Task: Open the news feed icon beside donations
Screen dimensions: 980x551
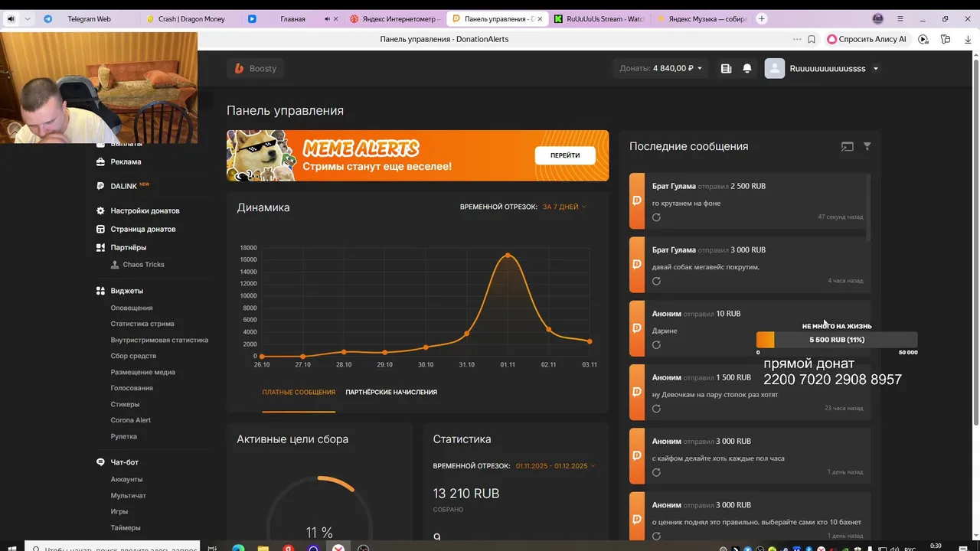Action: (x=726, y=68)
